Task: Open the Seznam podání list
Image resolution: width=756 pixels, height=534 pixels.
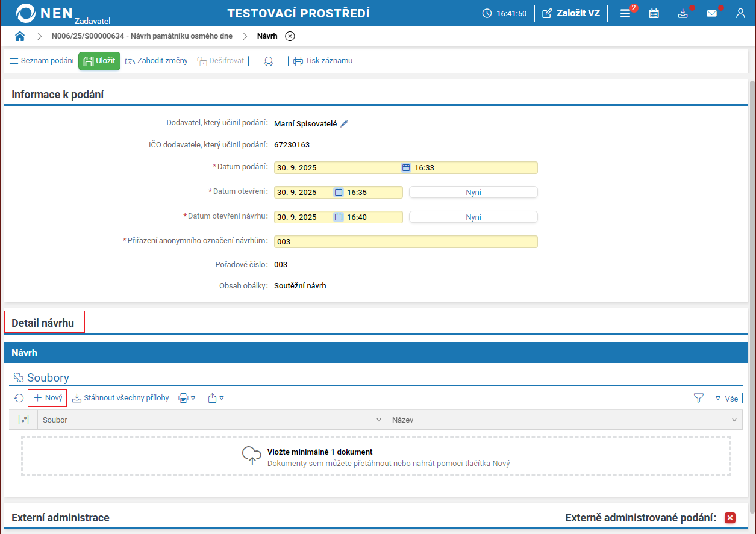Action: (x=41, y=61)
